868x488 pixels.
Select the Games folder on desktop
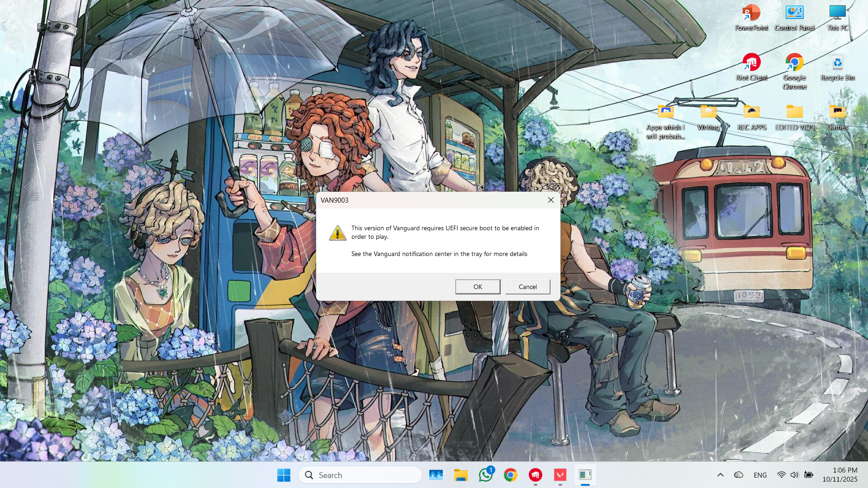click(x=837, y=117)
